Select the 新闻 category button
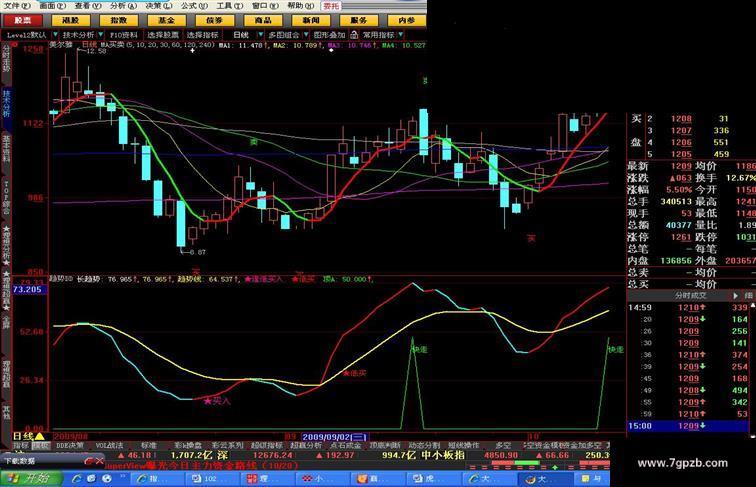The height and width of the screenshot is (487, 756). pyautogui.click(x=311, y=20)
